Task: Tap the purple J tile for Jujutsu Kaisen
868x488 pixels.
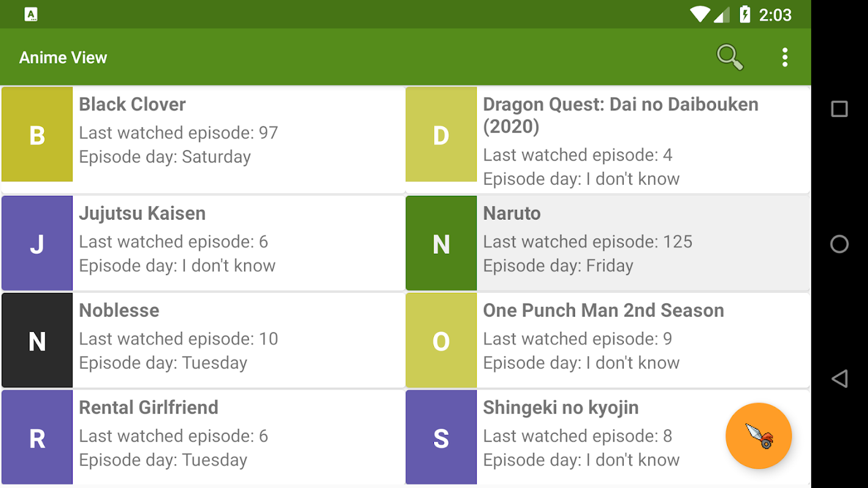Action: [x=37, y=243]
